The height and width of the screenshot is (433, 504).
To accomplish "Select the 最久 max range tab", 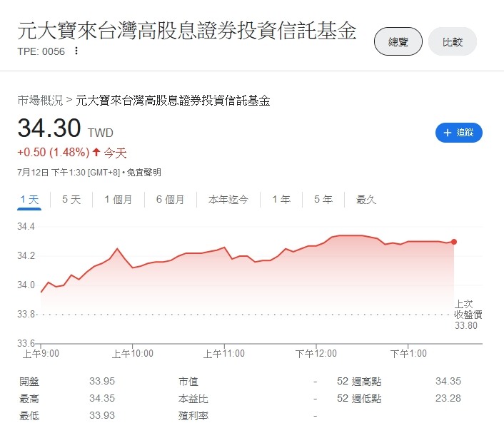I will point(366,200).
